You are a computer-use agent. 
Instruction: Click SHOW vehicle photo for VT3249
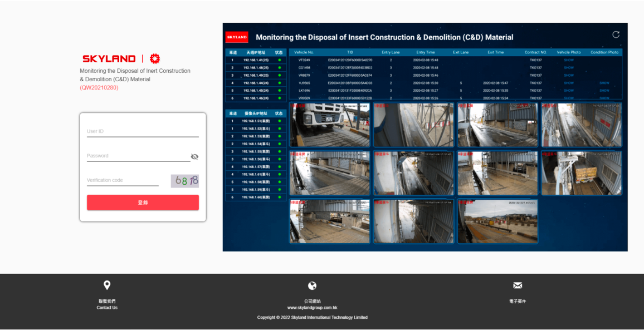coord(568,60)
